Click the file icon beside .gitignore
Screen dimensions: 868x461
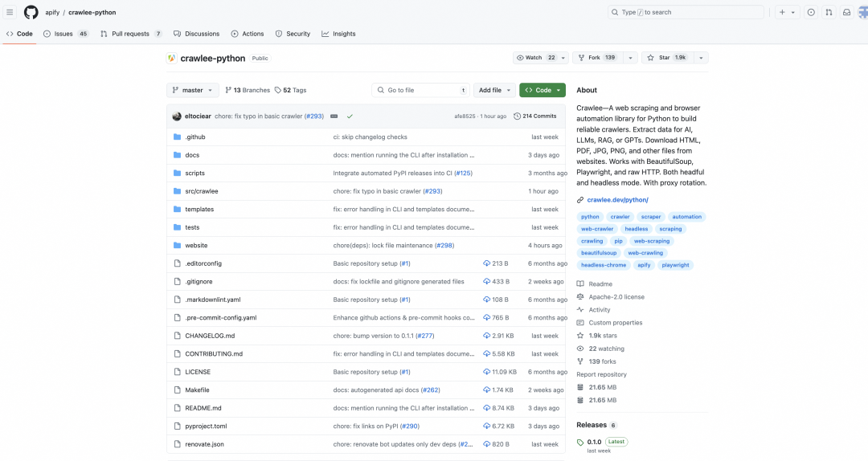pos(177,281)
